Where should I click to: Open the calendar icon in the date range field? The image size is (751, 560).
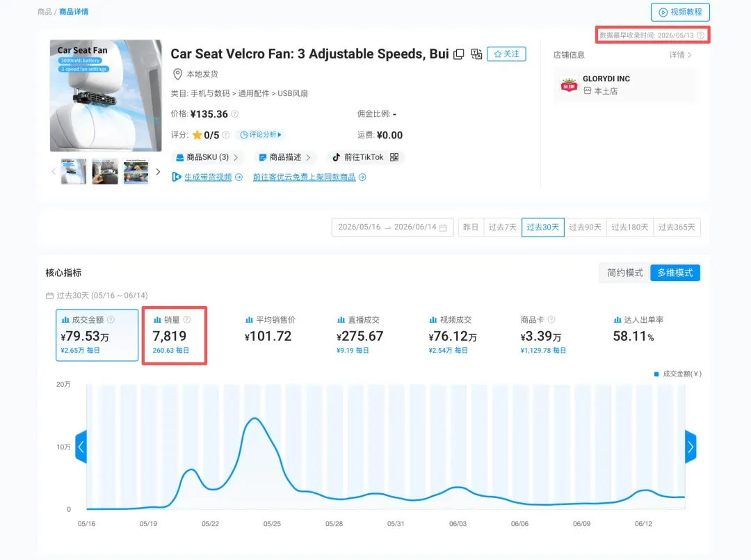click(x=444, y=227)
